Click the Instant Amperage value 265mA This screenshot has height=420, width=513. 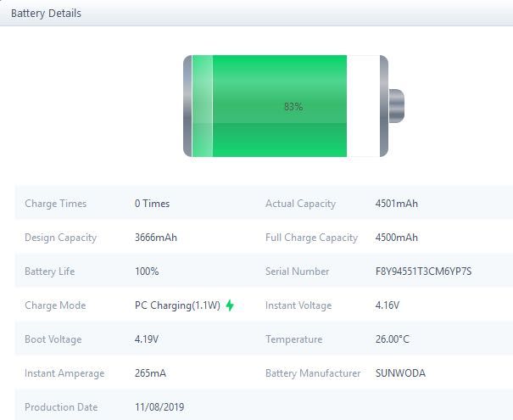pos(151,373)
